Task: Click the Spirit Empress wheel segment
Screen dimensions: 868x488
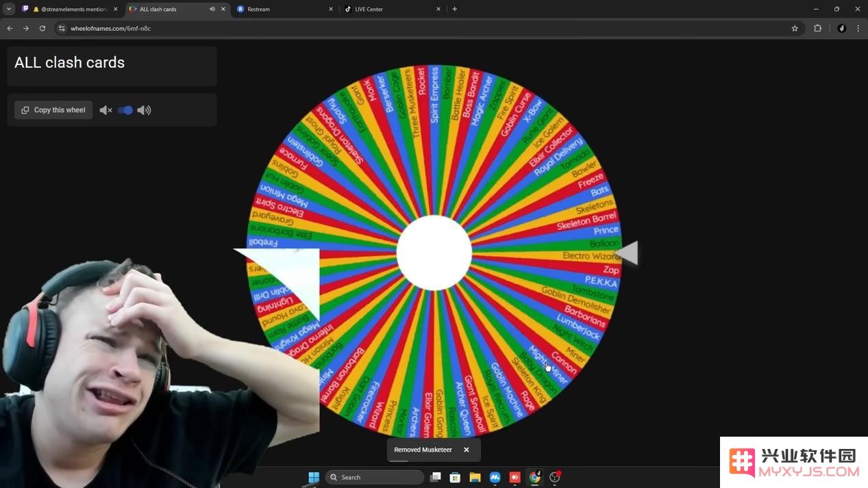Action: pos(434,94)
